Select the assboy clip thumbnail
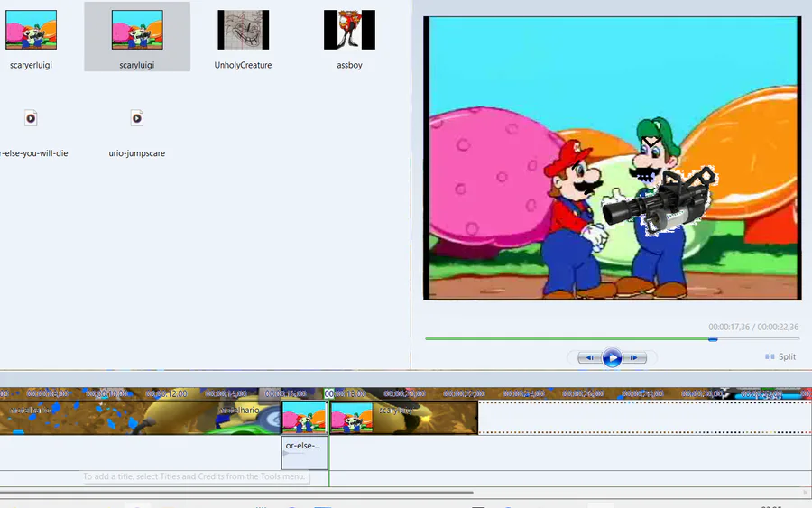 (349, 30)
